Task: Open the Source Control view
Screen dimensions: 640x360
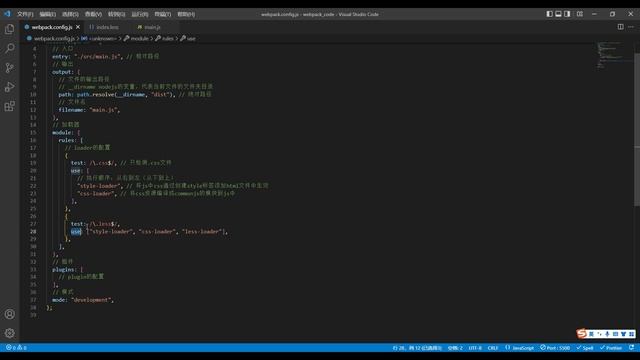Action: coord(9,68)
